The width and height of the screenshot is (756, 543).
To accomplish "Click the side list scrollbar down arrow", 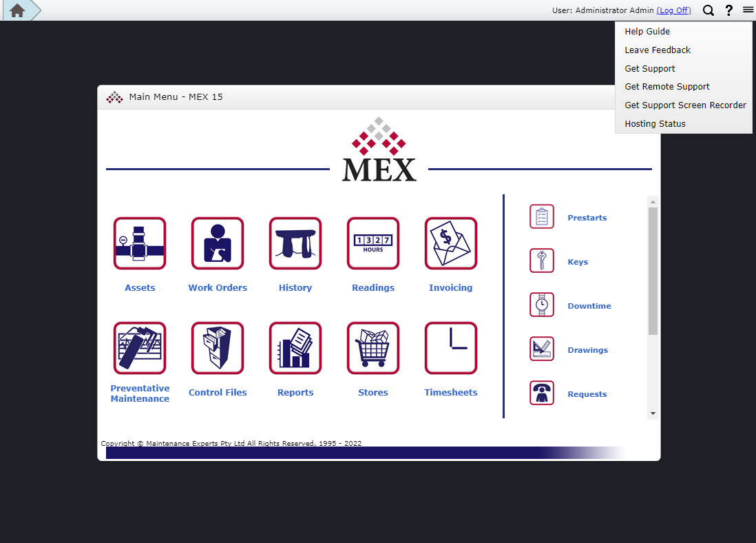I will (653, 413).
